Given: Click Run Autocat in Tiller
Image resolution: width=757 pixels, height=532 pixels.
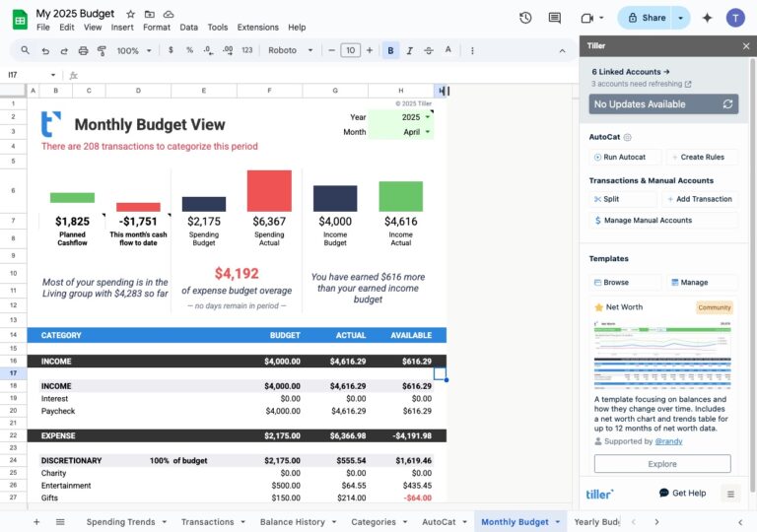Looking at the screenshot, I should click(625, 157).
